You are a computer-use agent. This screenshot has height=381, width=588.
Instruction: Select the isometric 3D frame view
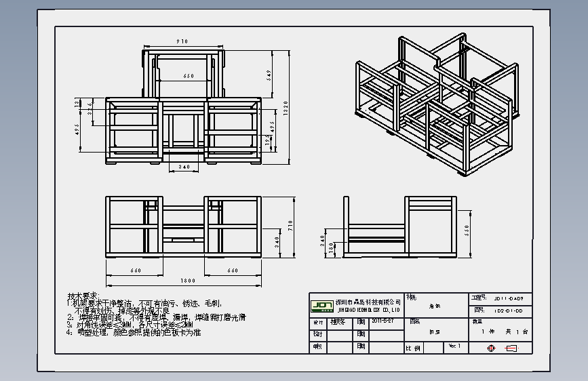coord(437,104)
